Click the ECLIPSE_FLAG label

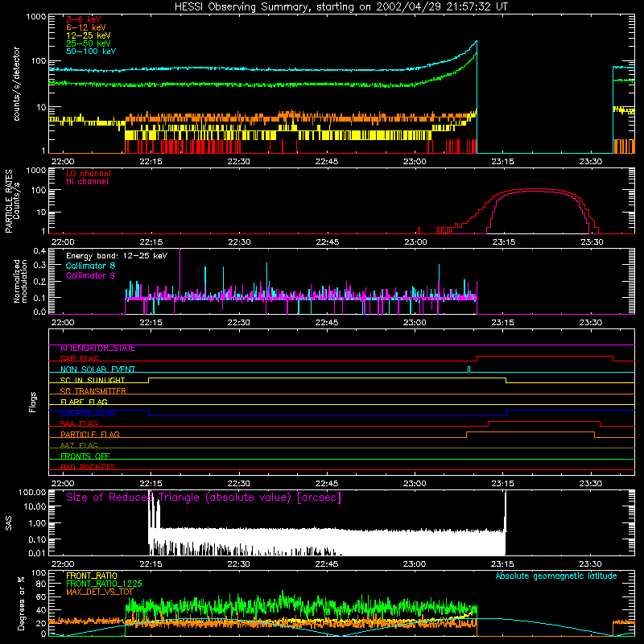pos(88,413)
